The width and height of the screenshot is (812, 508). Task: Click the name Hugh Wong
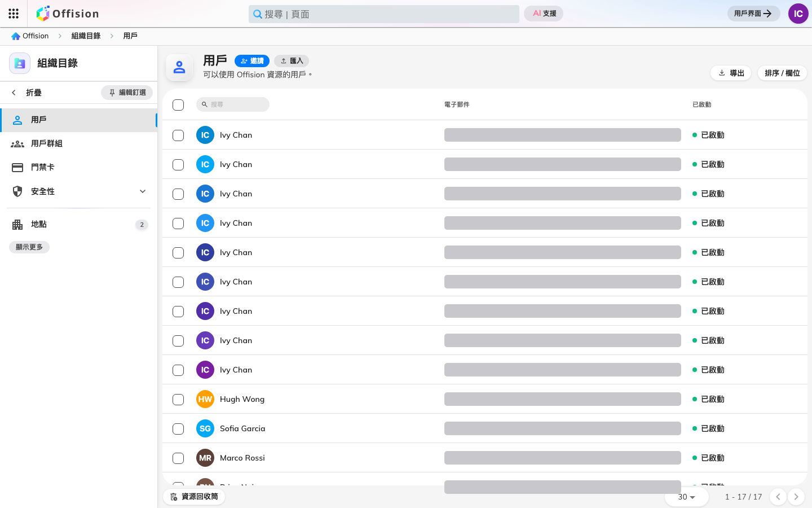[x=242, y=399]
